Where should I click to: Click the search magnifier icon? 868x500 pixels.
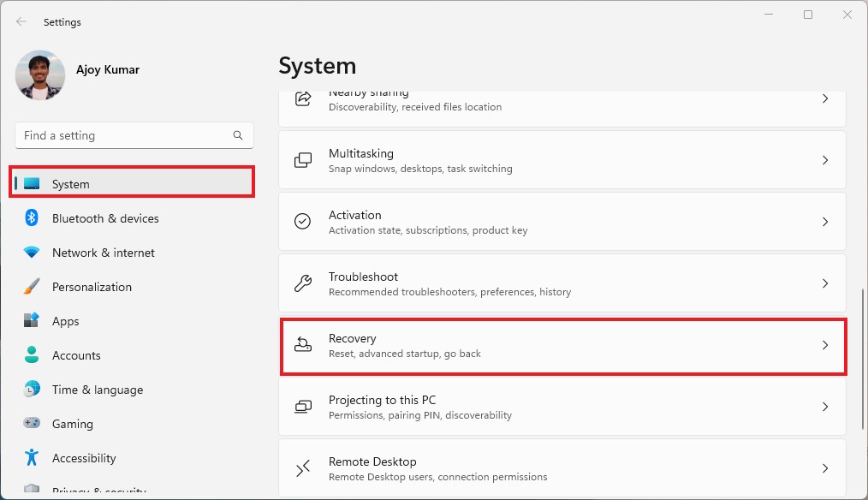tap(238, 135)
